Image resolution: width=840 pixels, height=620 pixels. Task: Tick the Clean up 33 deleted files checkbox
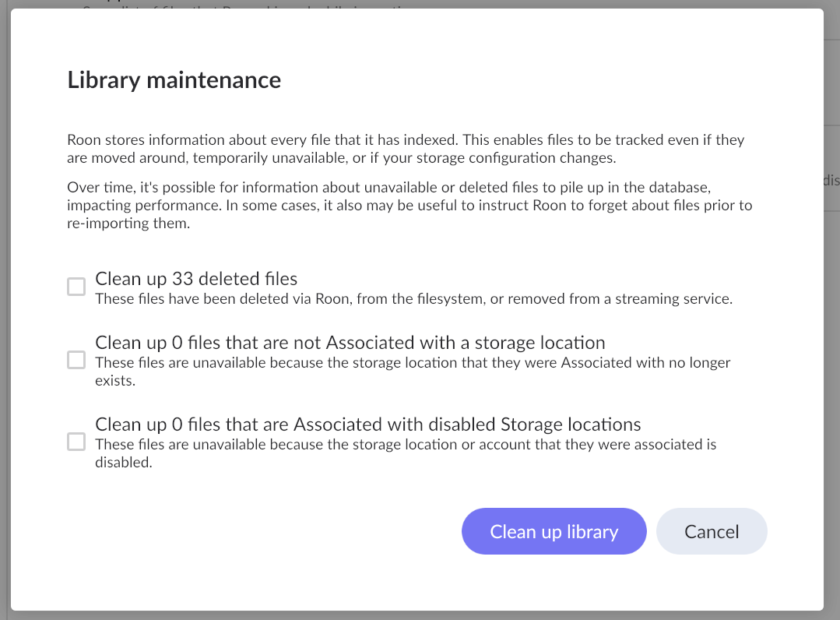point(76,287)
